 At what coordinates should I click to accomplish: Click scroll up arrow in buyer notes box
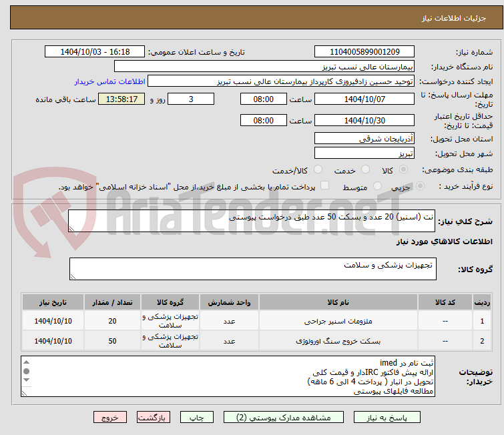tap(26, 362)
